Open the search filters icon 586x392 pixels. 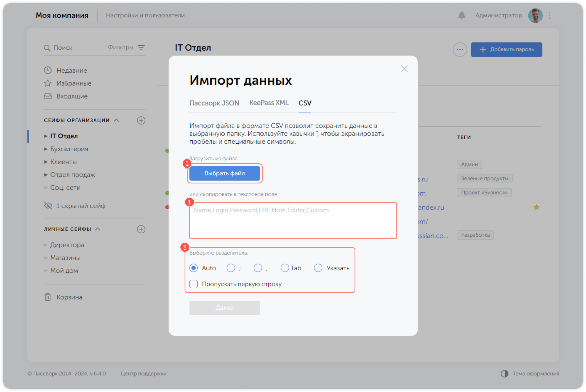coord(142,48)
